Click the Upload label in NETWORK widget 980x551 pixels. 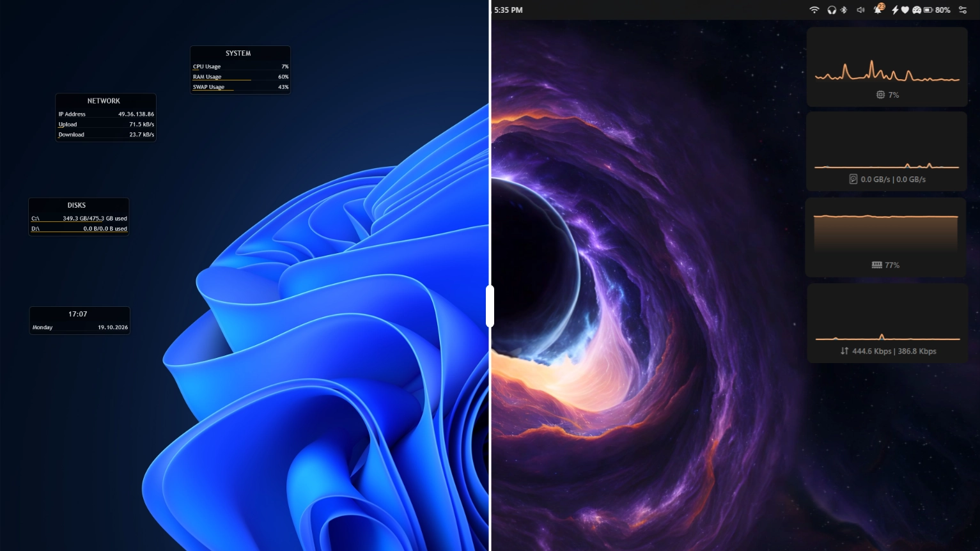(x=68, y=125)
